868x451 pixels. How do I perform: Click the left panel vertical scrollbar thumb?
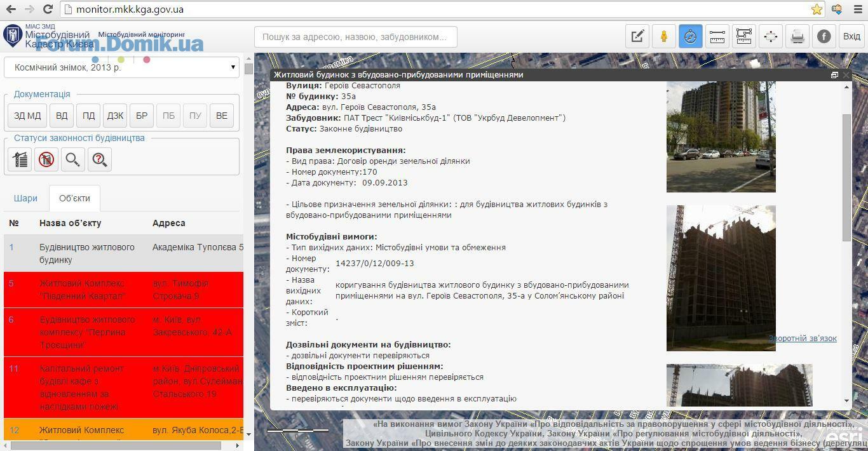click(x=248, y=69)
